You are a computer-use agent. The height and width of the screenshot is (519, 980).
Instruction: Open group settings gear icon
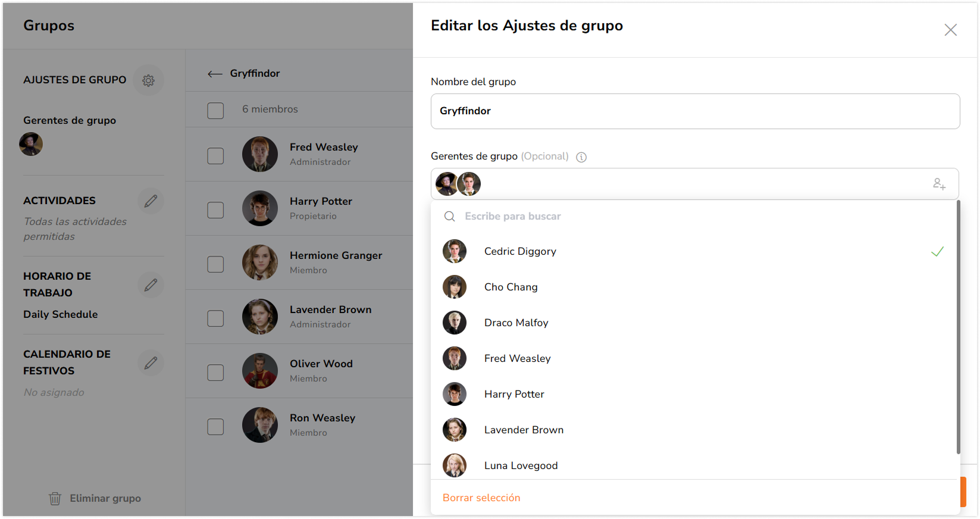pyautogui.click(x=148, y=80)
